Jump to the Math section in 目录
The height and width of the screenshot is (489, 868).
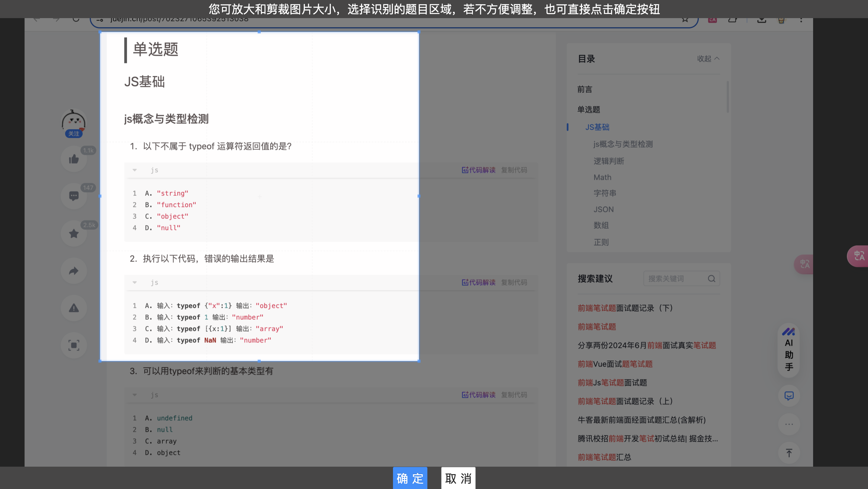coord(602,177)
